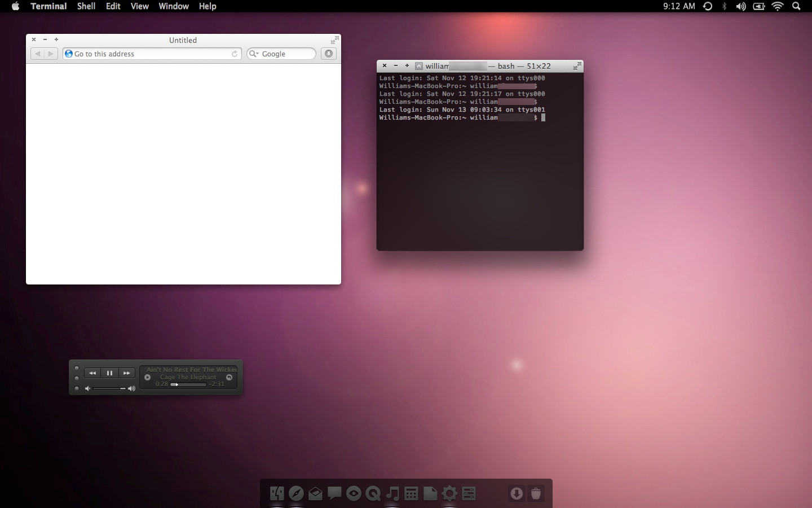The width and height of the screenshot is (812, 508).
Task: Open the iTunes music note dock icon
Action: tap(392, 494)
